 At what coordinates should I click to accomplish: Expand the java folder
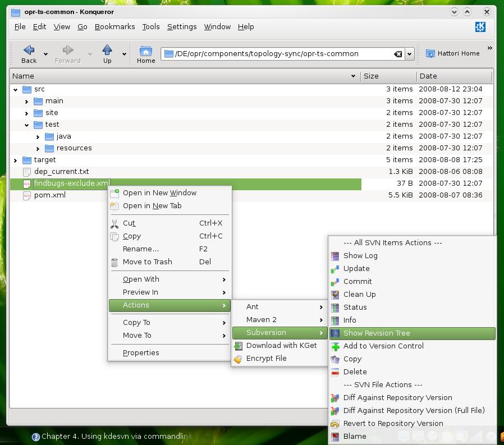pos(38,137)
